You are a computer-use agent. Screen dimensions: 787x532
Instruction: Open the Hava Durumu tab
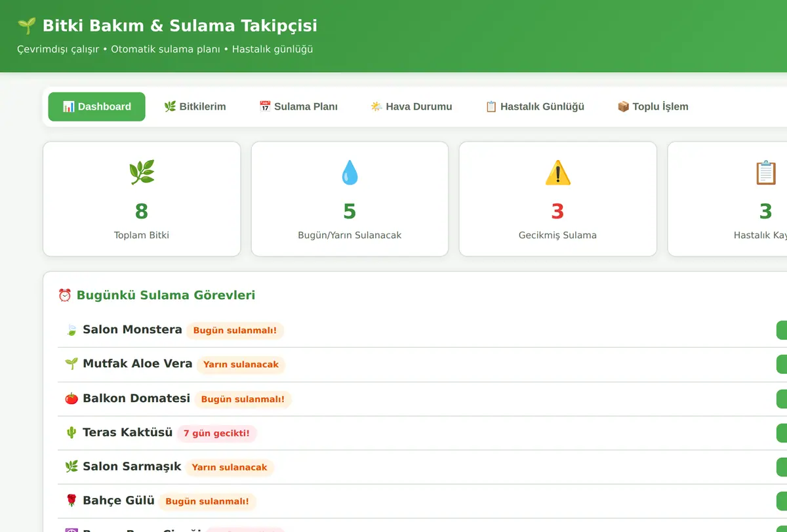411,106
